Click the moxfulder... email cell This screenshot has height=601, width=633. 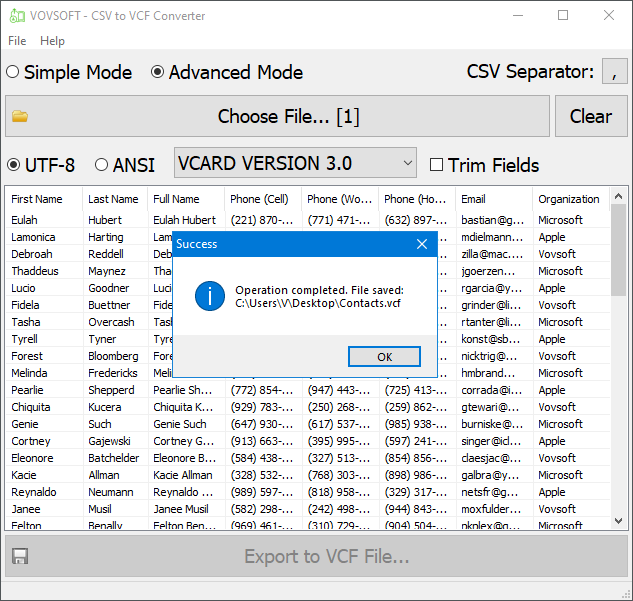coord(491,509)
